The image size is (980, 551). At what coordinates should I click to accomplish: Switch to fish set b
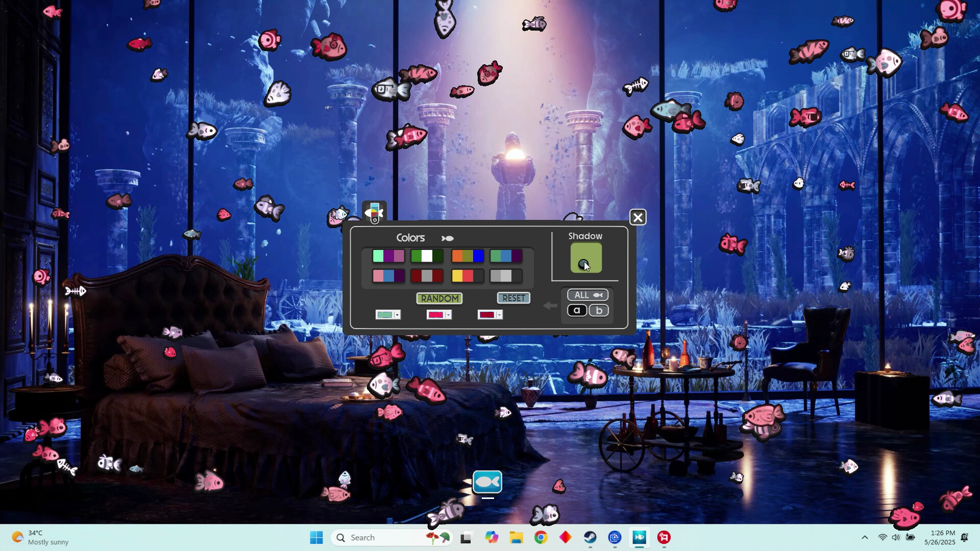pyautogui.click(x=599, y=310)
